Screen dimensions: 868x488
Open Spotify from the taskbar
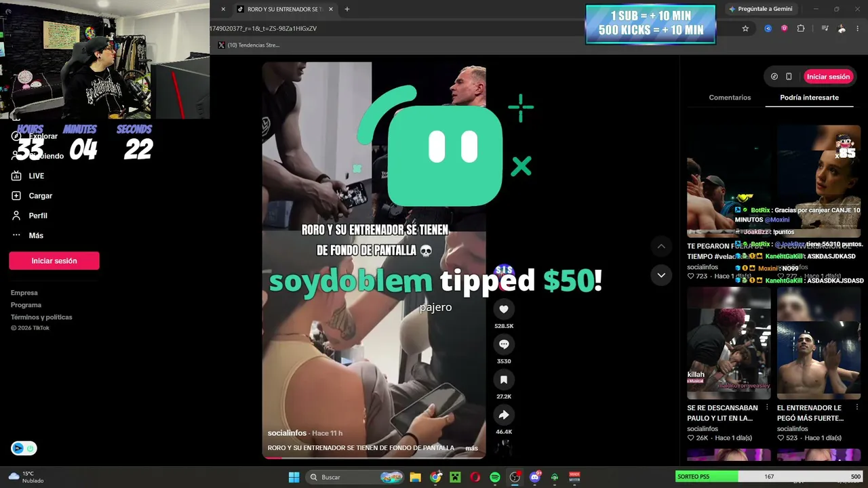click(x=495, y=477)
